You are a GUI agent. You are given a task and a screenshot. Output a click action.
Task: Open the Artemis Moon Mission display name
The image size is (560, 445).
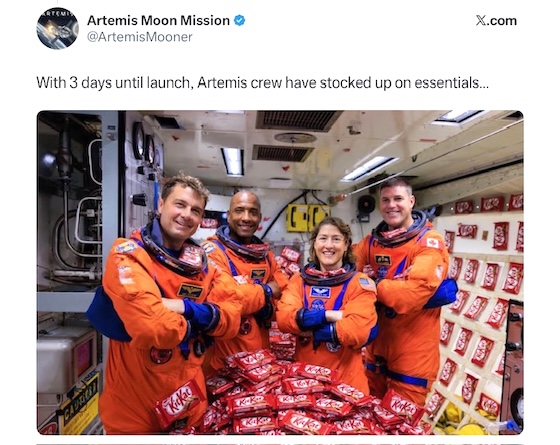pos(158,20)
